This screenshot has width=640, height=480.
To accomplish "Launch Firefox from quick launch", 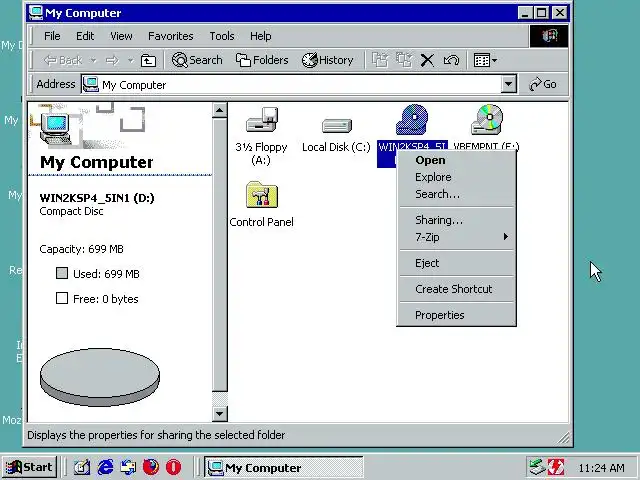I will pyautogui.click(x=151, y=467).
